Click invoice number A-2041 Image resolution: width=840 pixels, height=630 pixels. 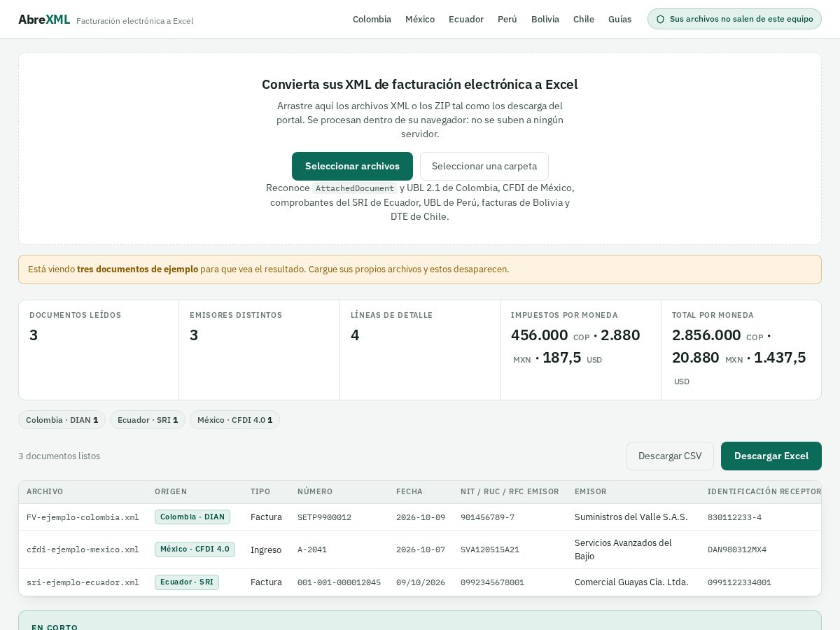pos(312,549)
